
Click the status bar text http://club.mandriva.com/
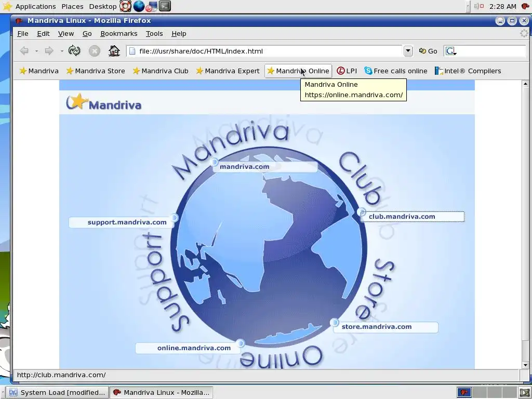coord(61,375)
